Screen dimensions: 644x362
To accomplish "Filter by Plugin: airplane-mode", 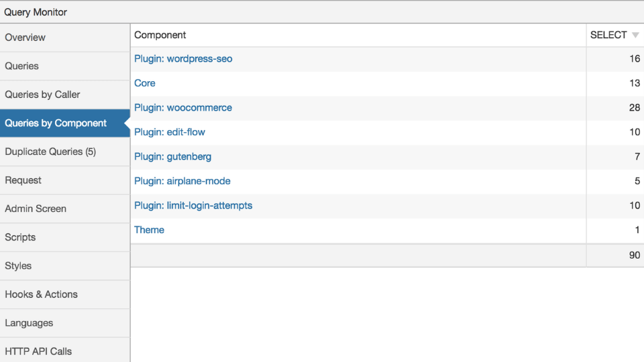I will click(x=182, y=181).
